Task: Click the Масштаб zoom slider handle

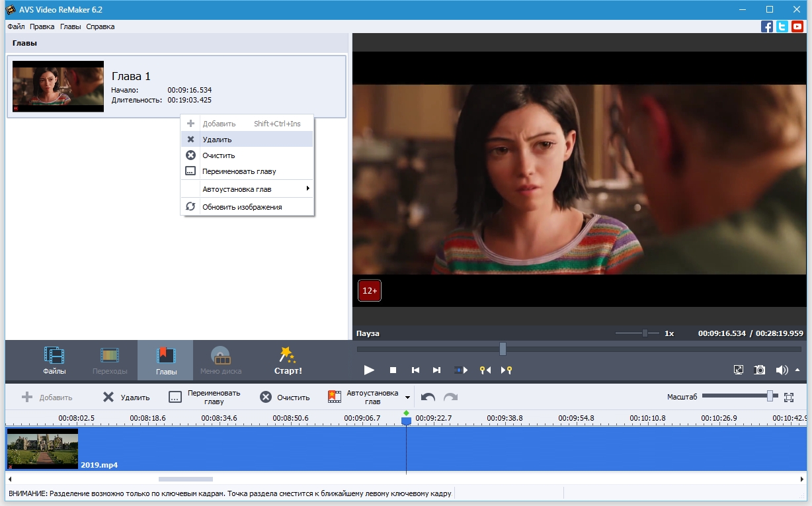Action: (x=770, y=396)
